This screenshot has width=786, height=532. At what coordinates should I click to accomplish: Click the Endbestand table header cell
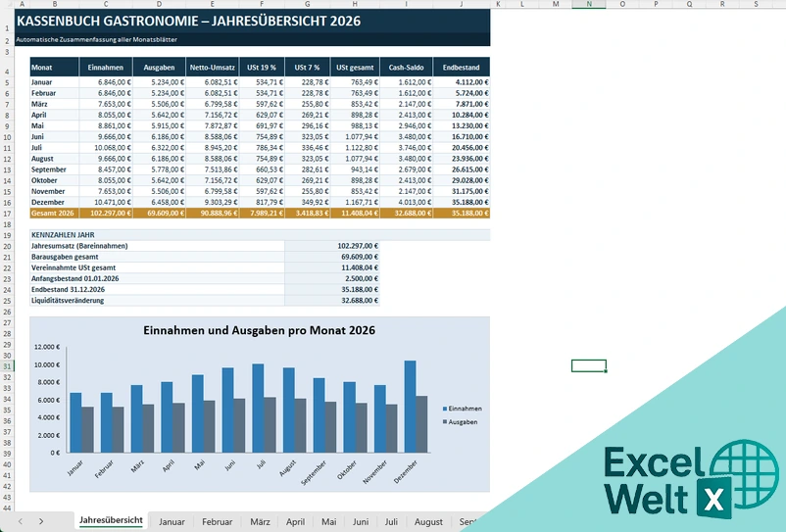[462, 68]
